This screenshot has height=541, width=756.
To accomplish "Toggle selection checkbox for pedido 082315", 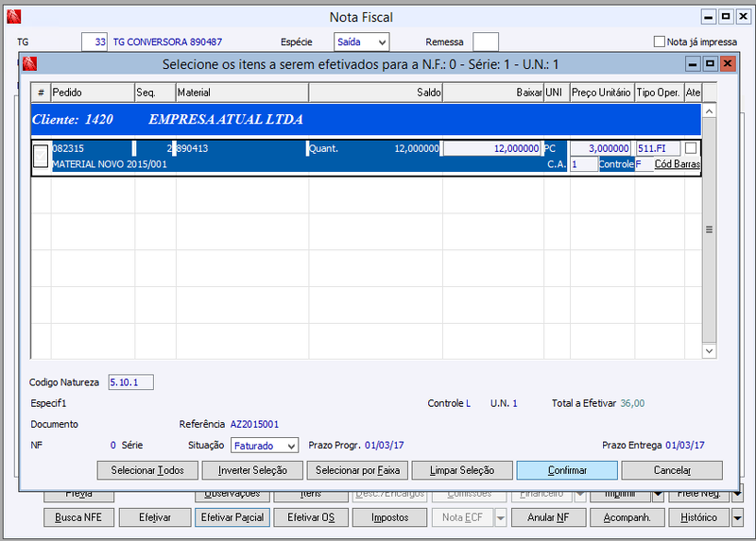I will click(x=41, y=156).
